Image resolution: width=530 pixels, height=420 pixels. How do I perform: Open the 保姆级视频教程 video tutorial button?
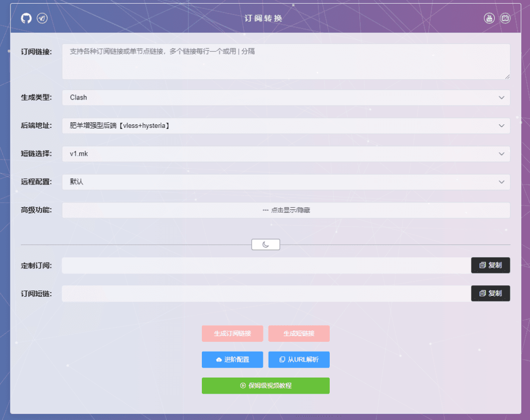(266, 386)
